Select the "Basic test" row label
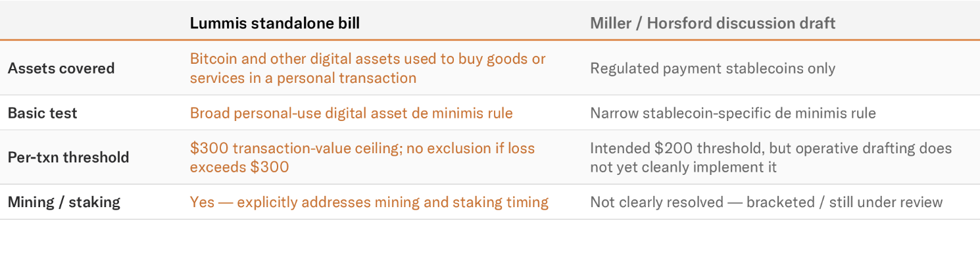This screenshot has width=980, height=267. point(43,113)
